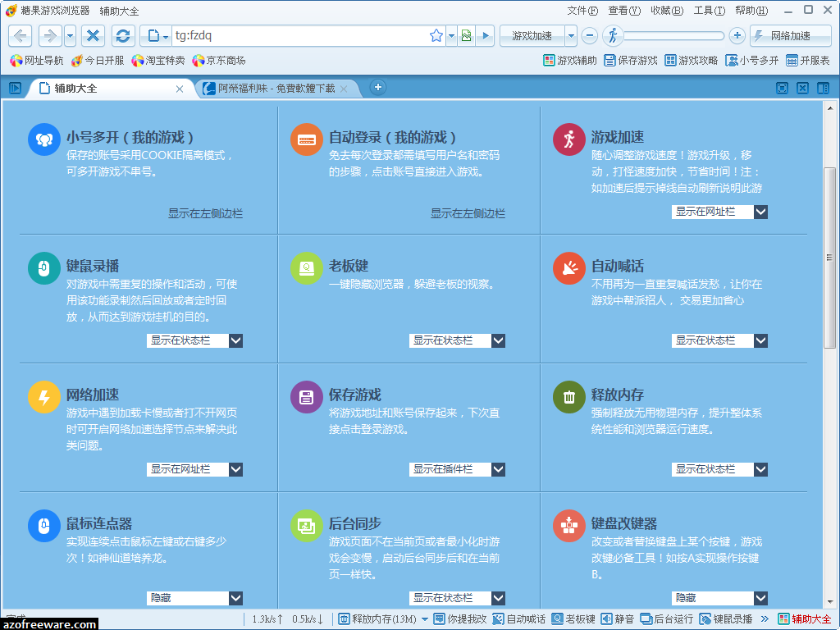This screenshot has height=630, width=840.
Task: Click the 键盘改键器 coral icon
Action: (x=569, y=526)
